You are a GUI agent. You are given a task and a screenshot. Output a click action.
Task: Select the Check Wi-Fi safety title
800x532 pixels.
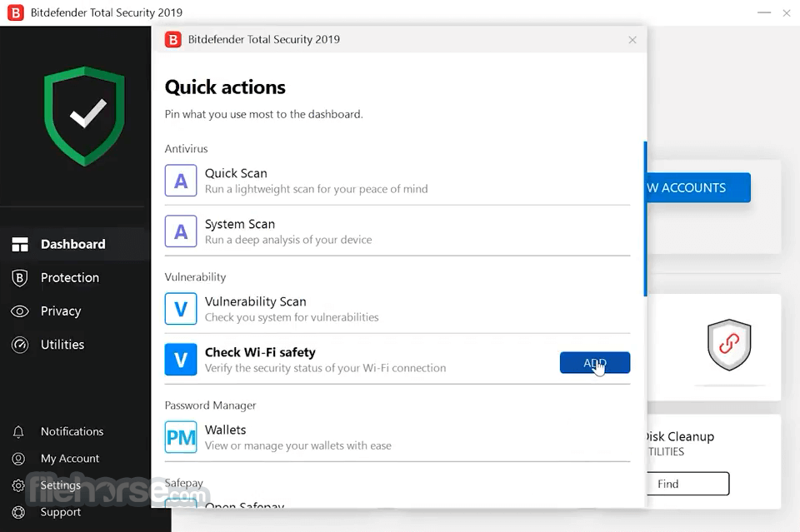pos(260,353)
